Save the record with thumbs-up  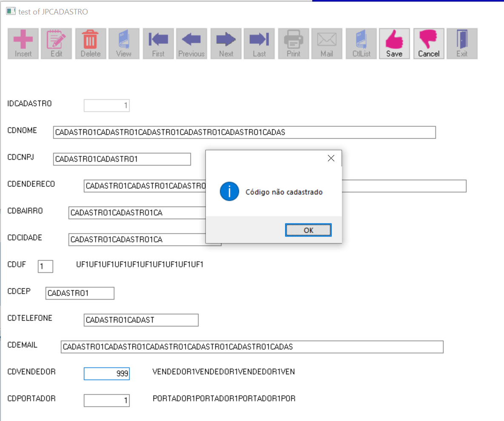(x=394, y=43)
